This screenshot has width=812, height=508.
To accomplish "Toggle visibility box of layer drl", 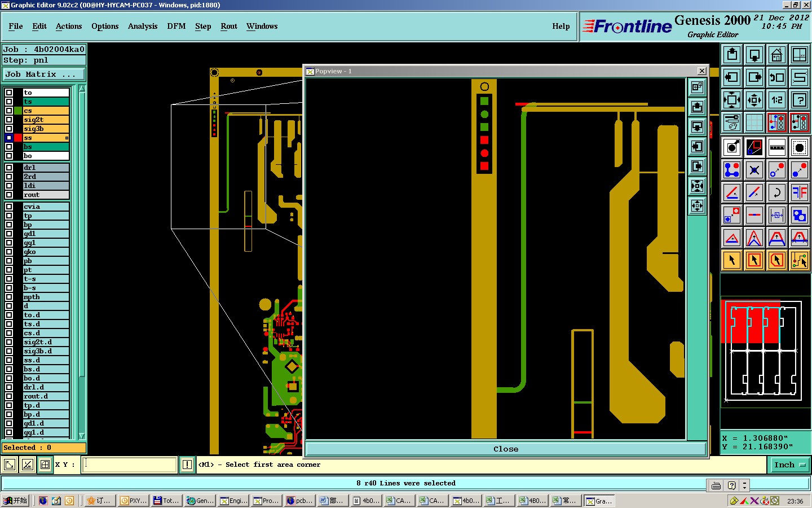I will pyautogui.click(x=9, y=168).
